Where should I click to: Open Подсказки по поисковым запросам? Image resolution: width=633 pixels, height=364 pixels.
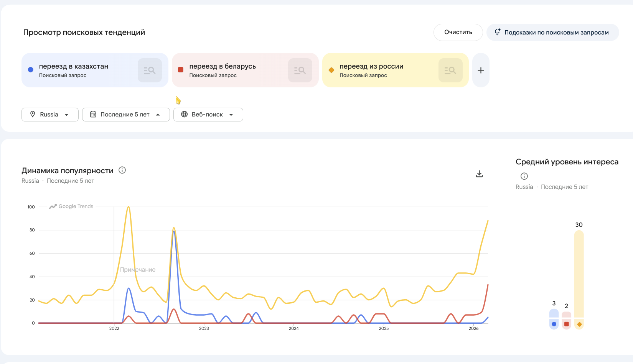(x=552, y=33)
